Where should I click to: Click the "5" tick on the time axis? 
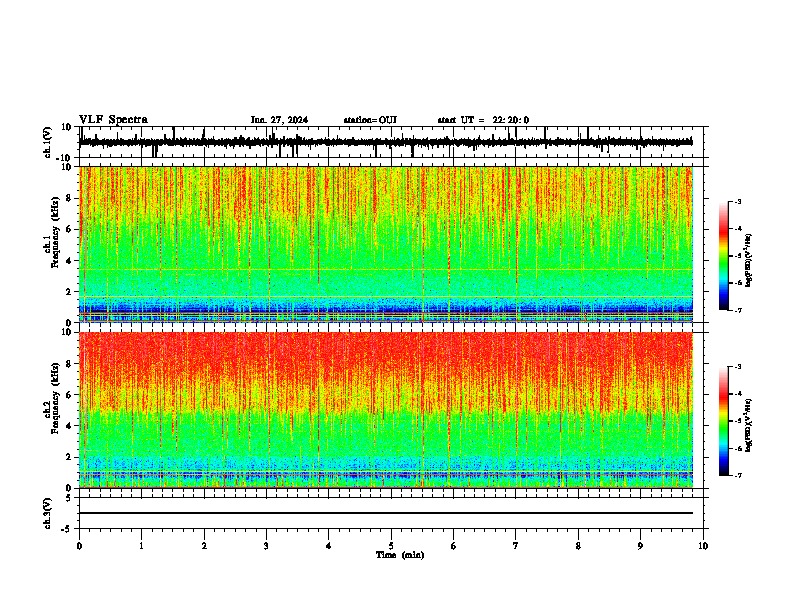tap(391, 546)
